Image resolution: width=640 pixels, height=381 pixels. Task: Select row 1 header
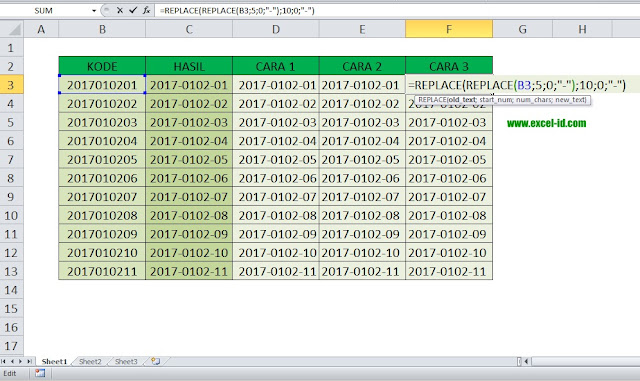(x=11, y=48)
